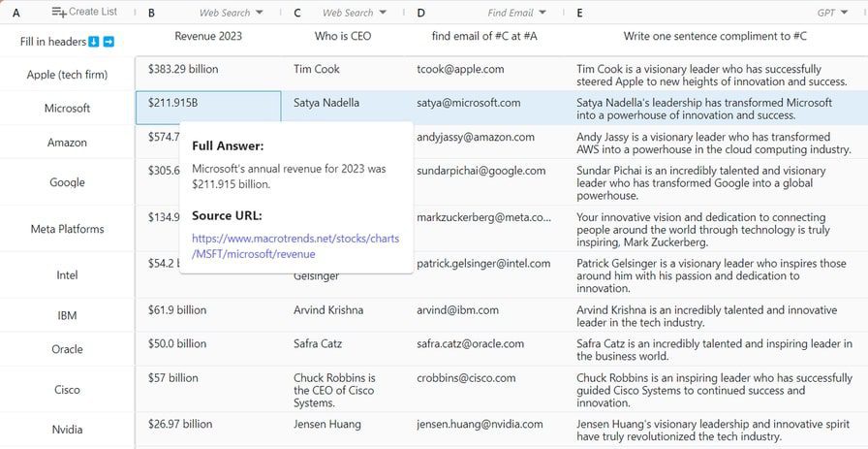
Task: Edit the Who is CEO header
Action: pos(343,37)
